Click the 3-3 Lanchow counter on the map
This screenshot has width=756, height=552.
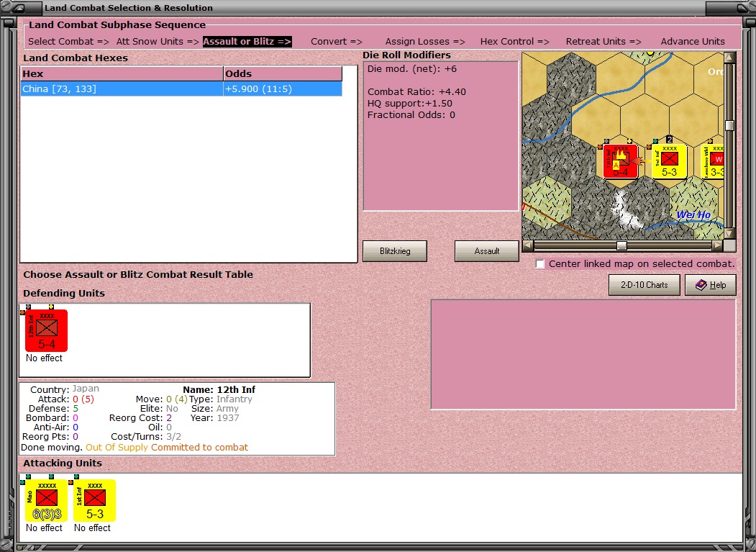pyautogui.click(x=713, y=161)
